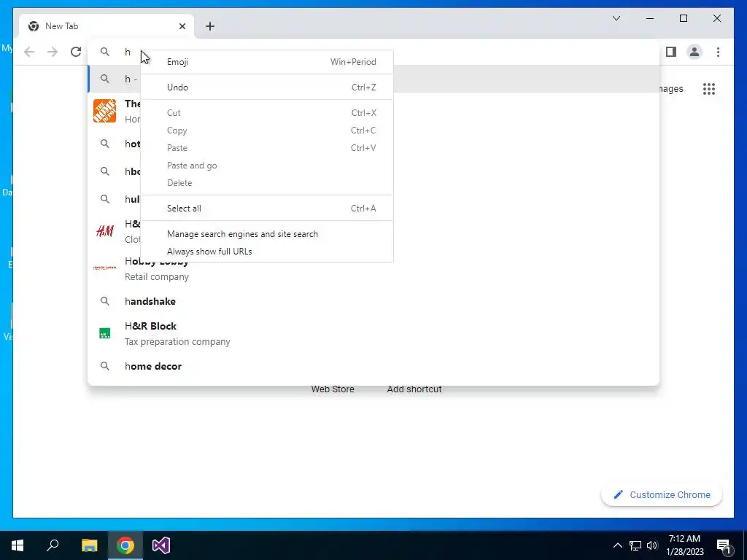Screen dimensions: 747x560
Task: Click Paste in the context menu
Action: 267,147
